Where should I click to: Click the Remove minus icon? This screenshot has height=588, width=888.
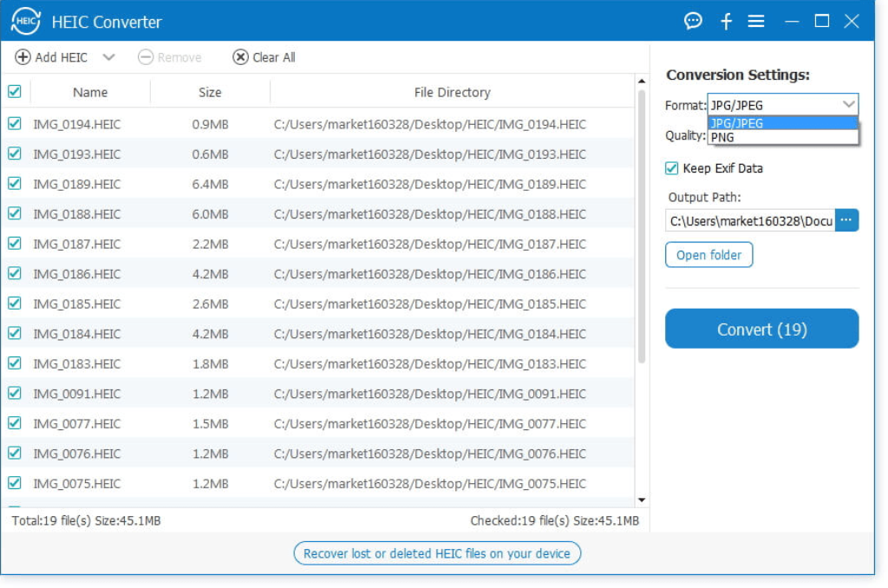pyautogui.click(x=146, y=57)
